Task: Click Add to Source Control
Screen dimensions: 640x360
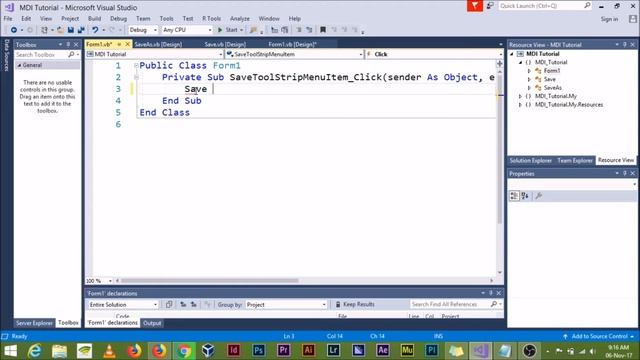Action: (x=599, y=336)
